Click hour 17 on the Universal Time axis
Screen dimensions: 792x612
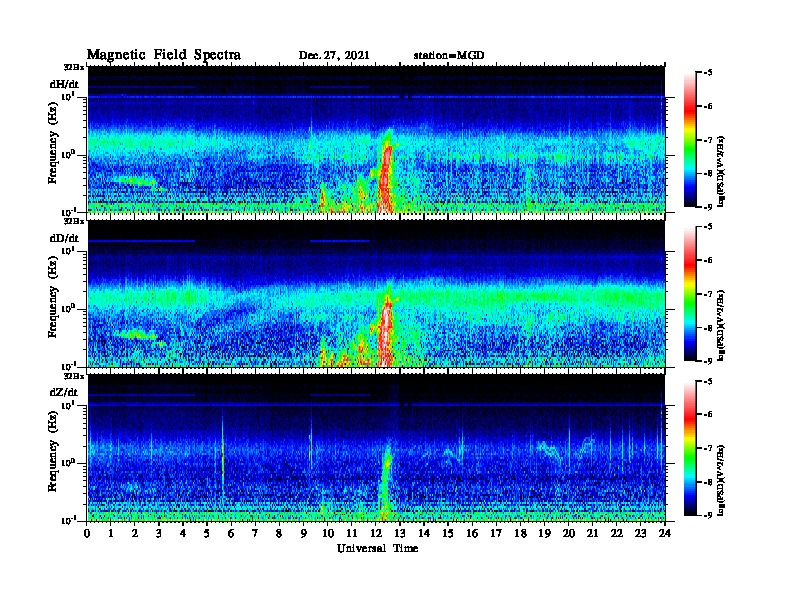496,534
